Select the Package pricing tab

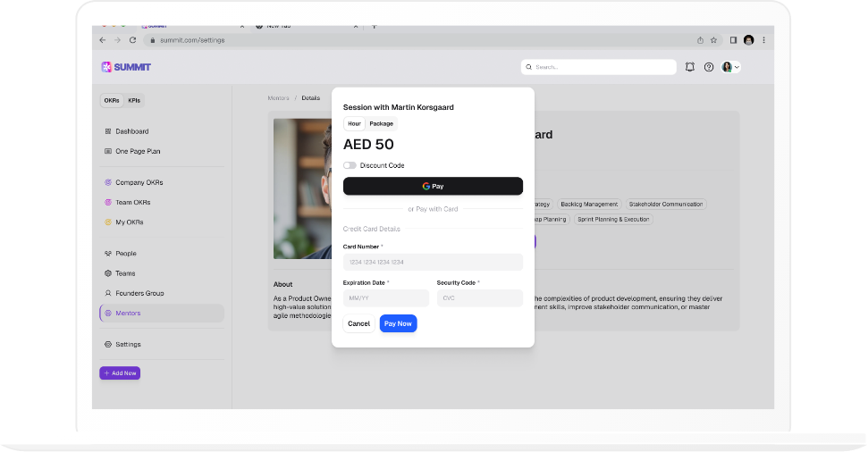point(382,124)
